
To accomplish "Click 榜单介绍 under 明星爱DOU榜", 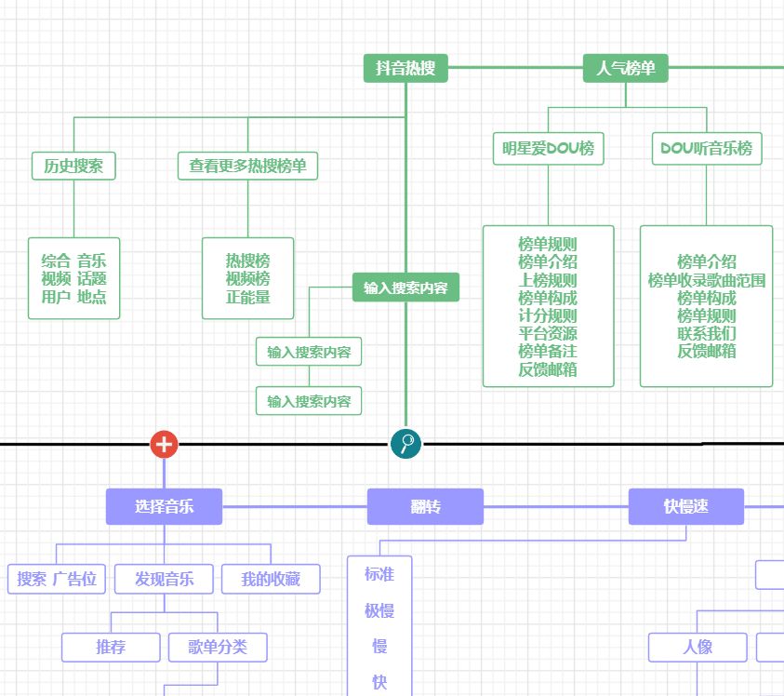I will [x=548, y=261].
